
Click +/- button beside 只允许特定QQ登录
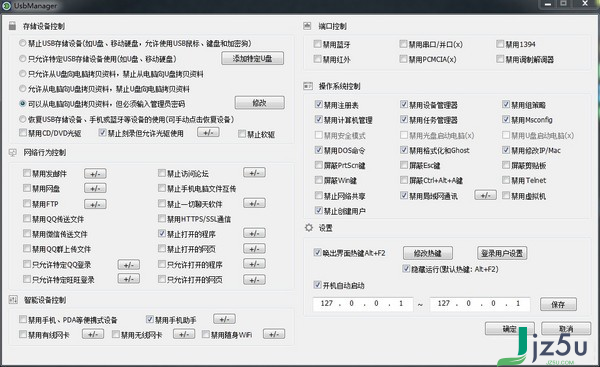pos(129,264)
